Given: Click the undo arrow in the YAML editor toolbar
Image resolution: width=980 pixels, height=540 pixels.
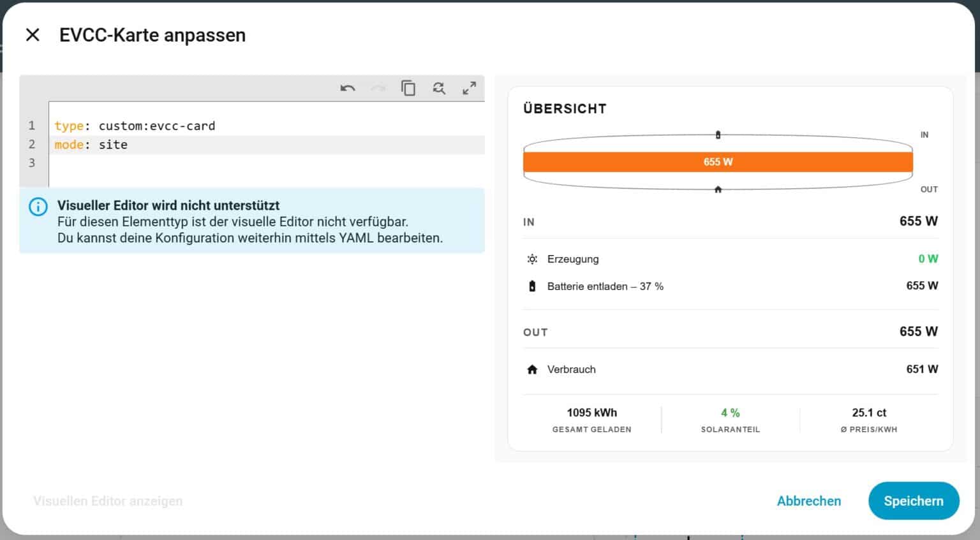Looking at the screenshot, I should (348, 88).
